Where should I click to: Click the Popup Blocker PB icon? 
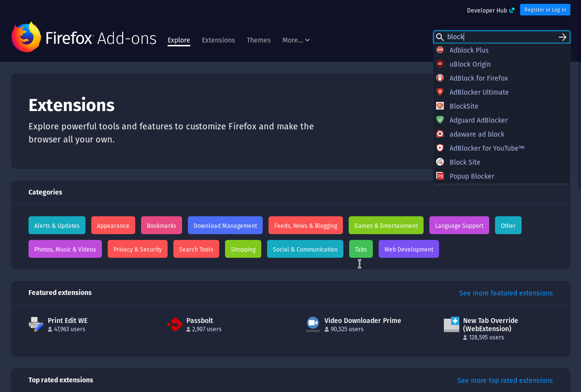(440, 176)
